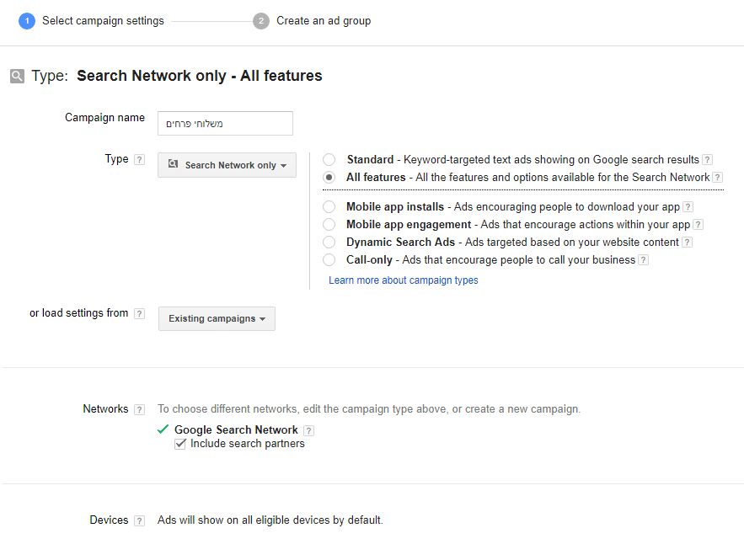The height and width of the screenshot is (560, 744).
Task: Open help icon for Mobile app installs
Action: (x=688, y=207)
